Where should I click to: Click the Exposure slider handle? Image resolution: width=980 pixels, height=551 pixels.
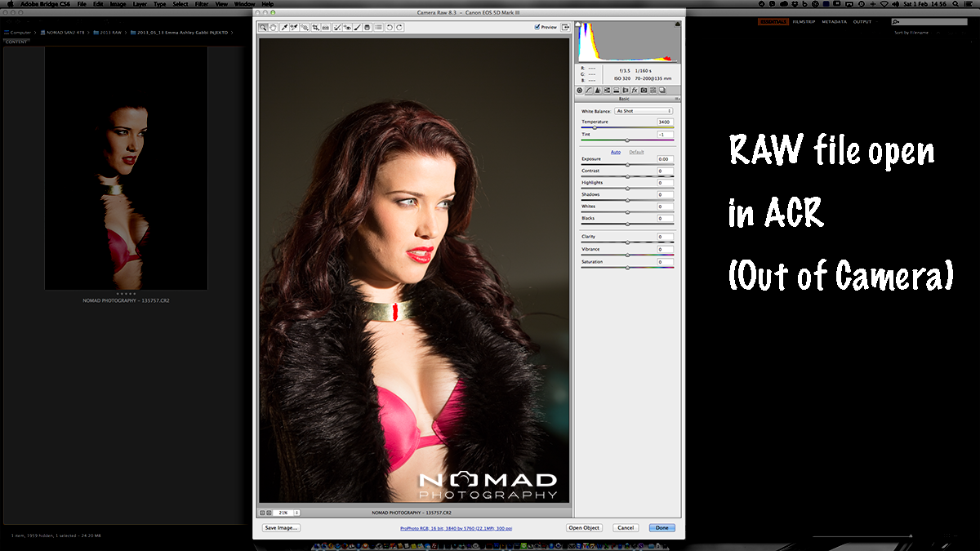pos(627,165)
